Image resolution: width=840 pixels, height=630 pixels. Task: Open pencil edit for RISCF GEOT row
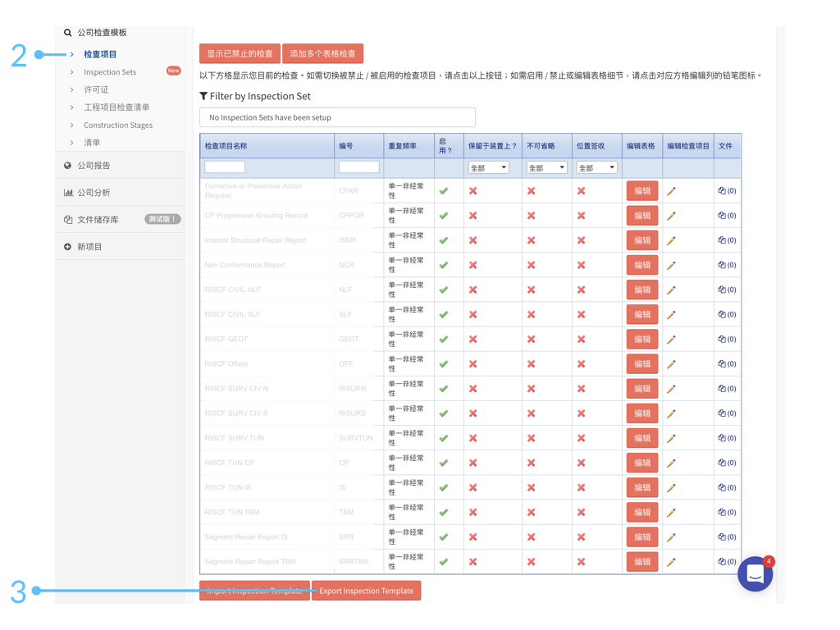point(671,339)
